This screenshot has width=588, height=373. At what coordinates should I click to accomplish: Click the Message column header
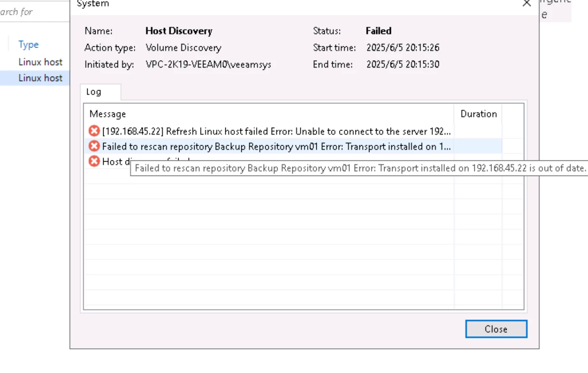tap(108, 114)
